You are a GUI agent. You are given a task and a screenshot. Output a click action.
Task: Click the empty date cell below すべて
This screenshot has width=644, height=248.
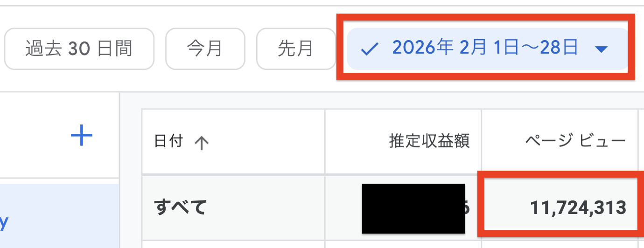(233, 245)
